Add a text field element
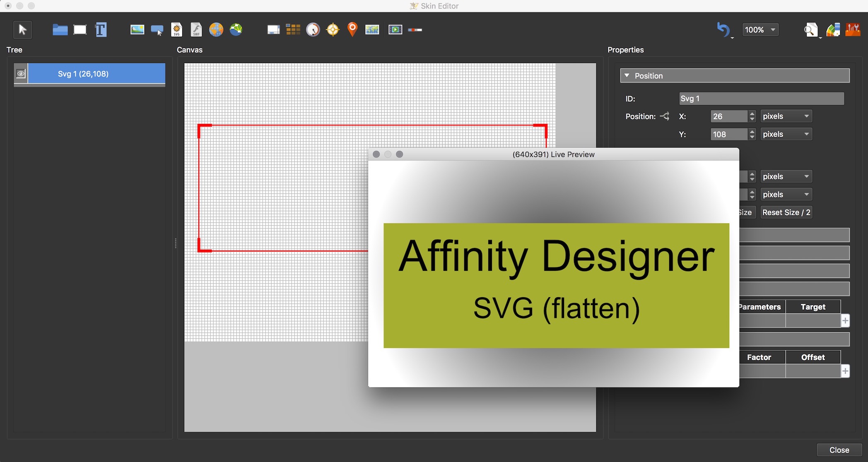The image size is (868, 462). click(101, 30)
